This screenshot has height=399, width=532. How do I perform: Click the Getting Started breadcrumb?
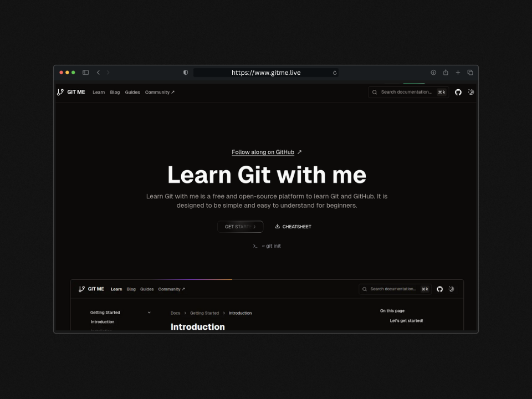pyautogui.click(x=204, y=313)
